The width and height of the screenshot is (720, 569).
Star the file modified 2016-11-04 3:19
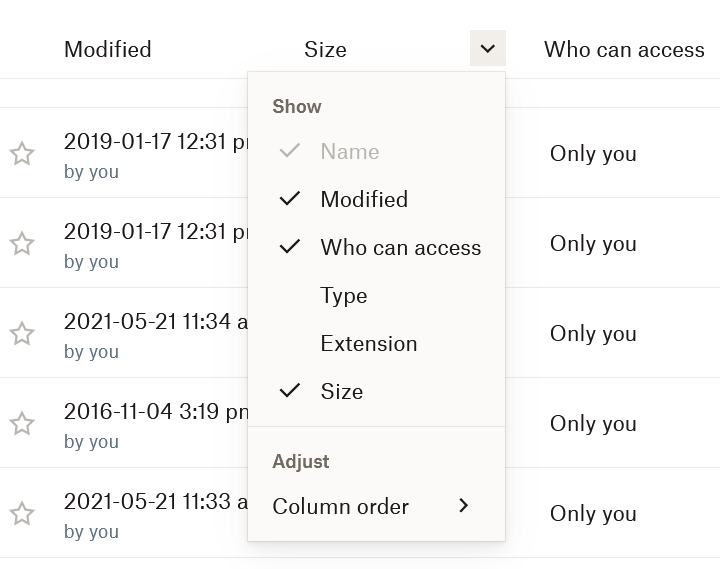(x=22, y=424)
